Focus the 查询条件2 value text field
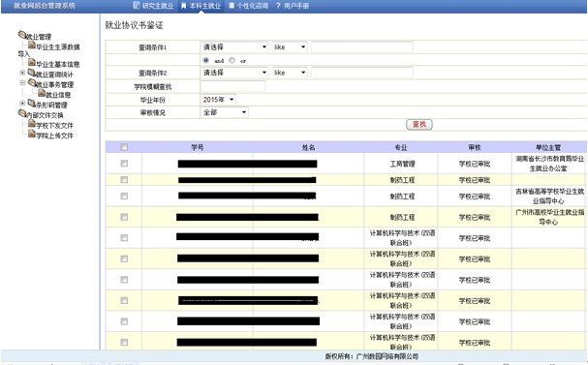 362,73
